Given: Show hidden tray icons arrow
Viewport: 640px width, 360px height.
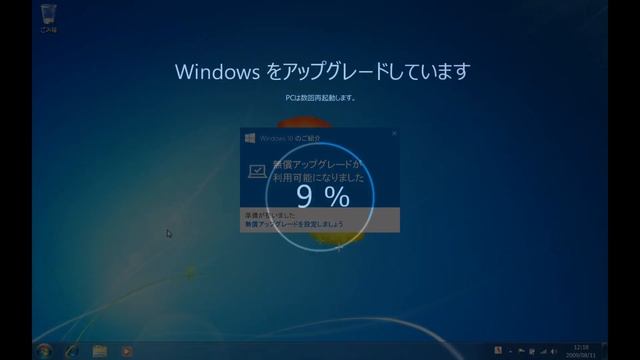Looking at the screenshot, I should 510,351.
